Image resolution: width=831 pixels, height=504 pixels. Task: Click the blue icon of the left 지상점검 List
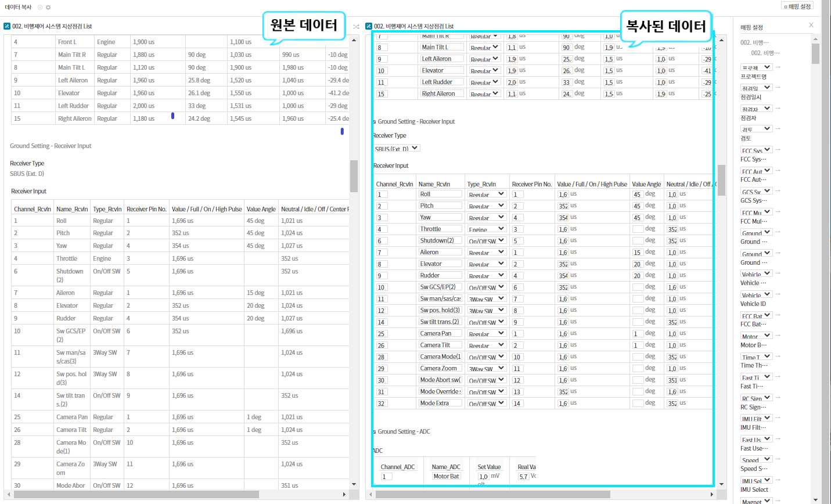point(7,26)
